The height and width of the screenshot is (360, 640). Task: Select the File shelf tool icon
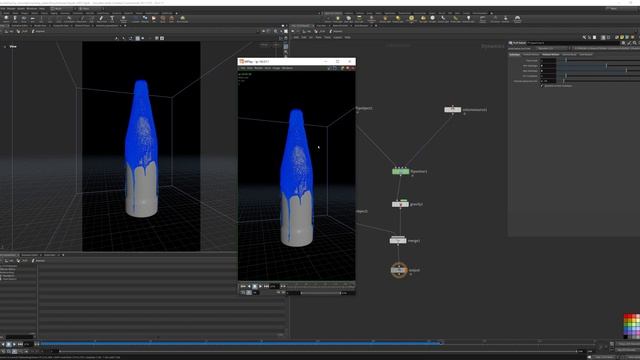click(154, 18)
